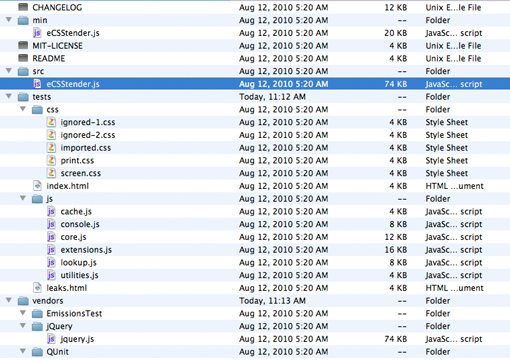This screenshot has height=361, width=510.
Task: Click the screen.css stylesheet icon
Action: [51, 173]
